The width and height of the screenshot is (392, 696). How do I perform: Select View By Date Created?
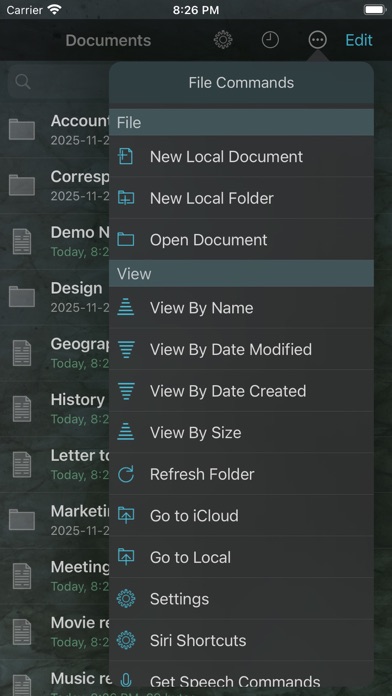[x=242, y=391]
